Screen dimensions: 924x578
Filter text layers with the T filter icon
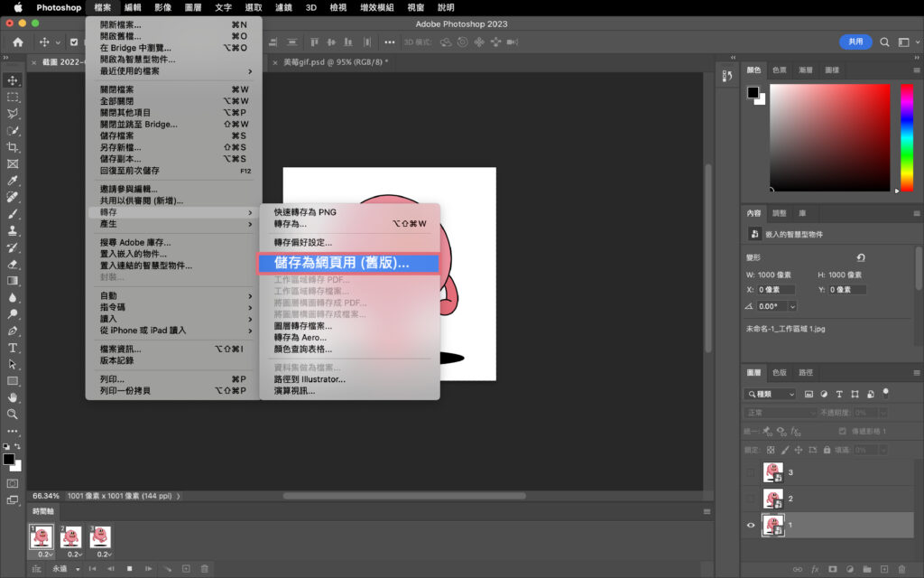point(839,393)
